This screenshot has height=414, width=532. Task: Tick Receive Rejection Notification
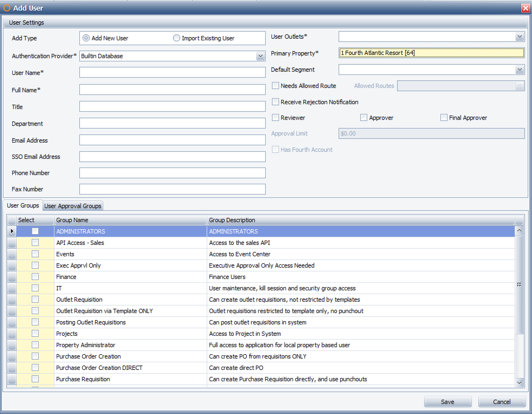pyautogui.click(x=275, y=102)
